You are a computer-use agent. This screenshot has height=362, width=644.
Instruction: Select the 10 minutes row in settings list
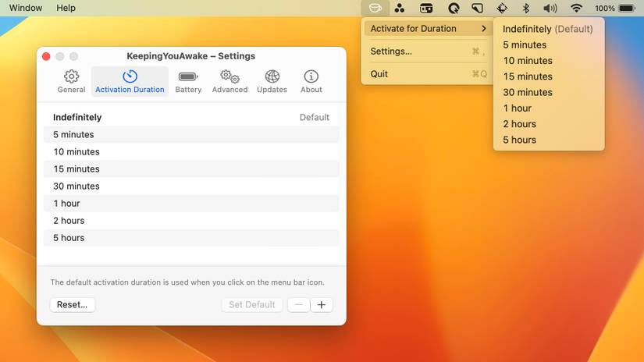coord(191,152)
